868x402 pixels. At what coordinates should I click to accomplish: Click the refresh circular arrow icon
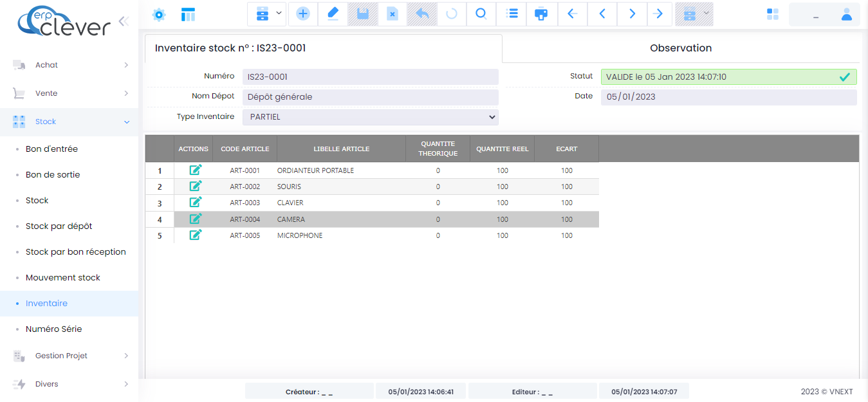click(x=452, y=14)
